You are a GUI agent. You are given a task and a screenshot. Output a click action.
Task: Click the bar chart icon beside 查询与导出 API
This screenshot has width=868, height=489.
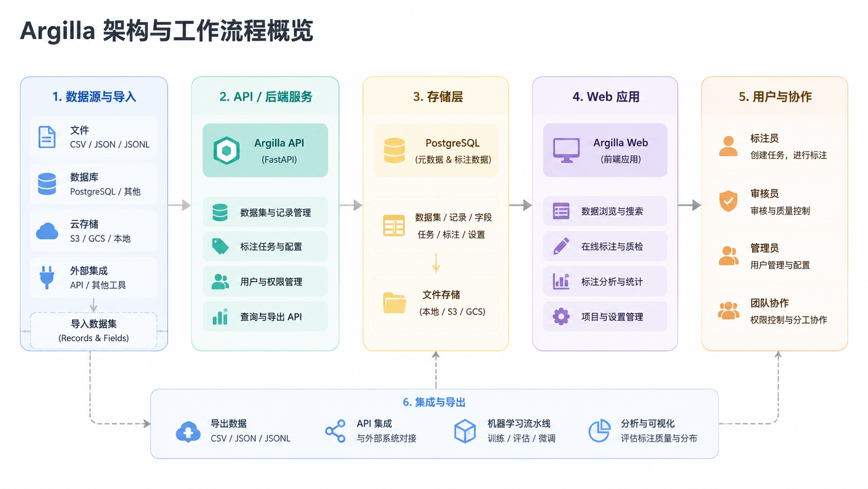click(x=220, y=316)
